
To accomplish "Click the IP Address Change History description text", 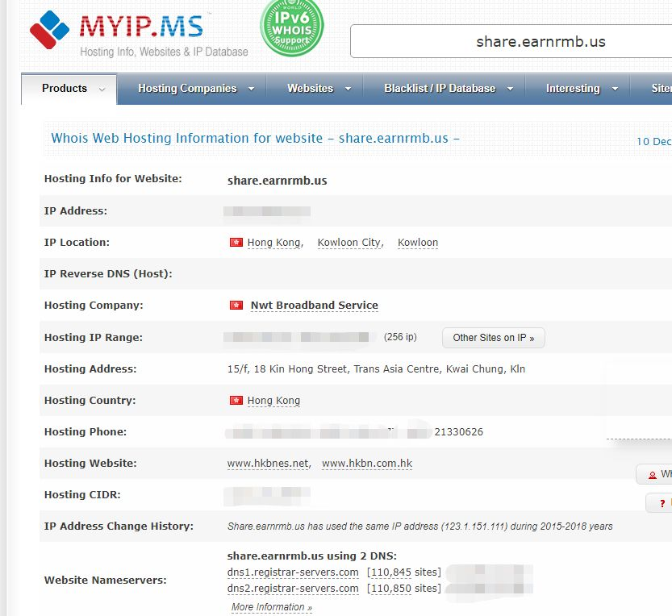I will [420, 527].
